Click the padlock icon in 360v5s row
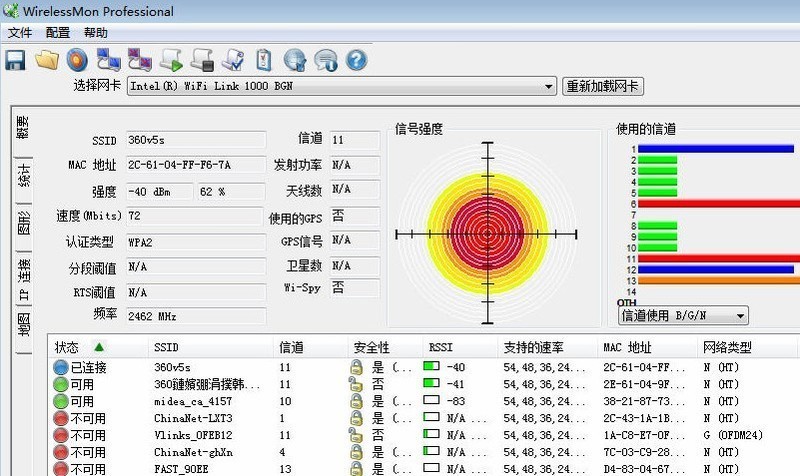The image size is (800, 476). [x=356, y=367]
